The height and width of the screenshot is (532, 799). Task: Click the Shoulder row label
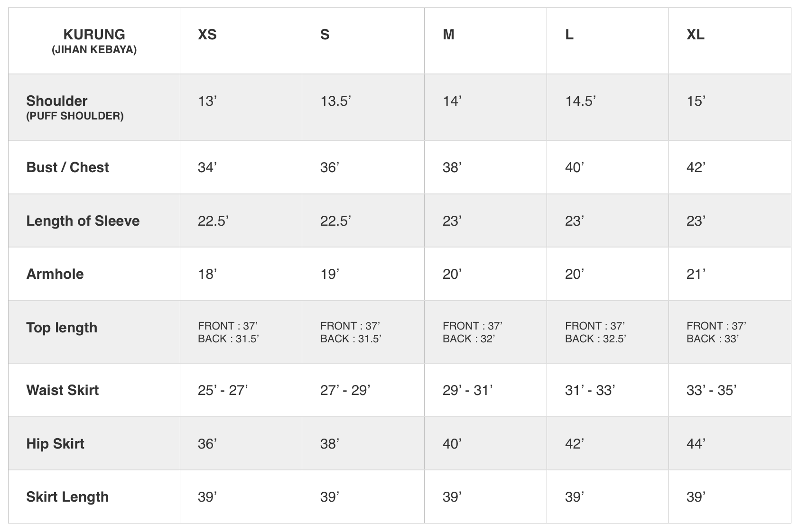[57, 101]
